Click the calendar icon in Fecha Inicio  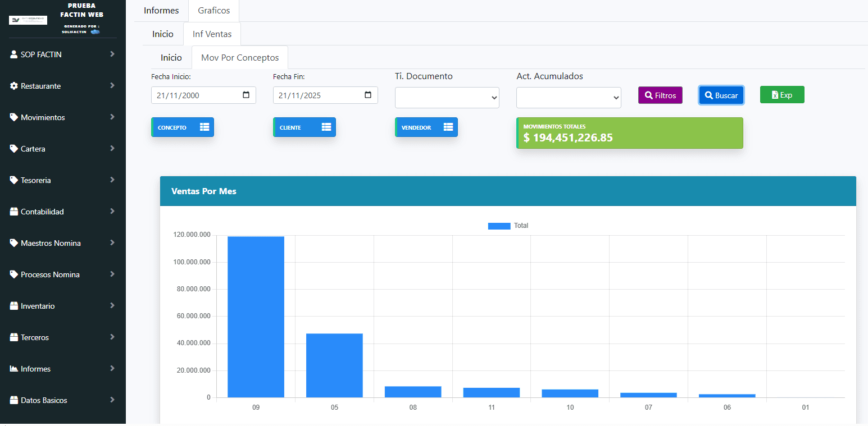pos(246,95)
